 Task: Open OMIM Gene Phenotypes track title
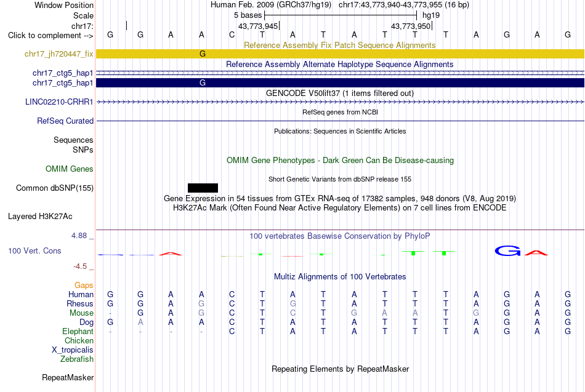pos(340,161)
